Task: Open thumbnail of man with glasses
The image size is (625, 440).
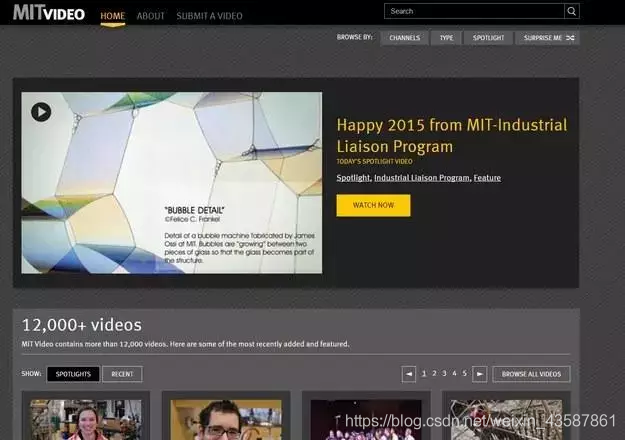Action: pos(226,420)
